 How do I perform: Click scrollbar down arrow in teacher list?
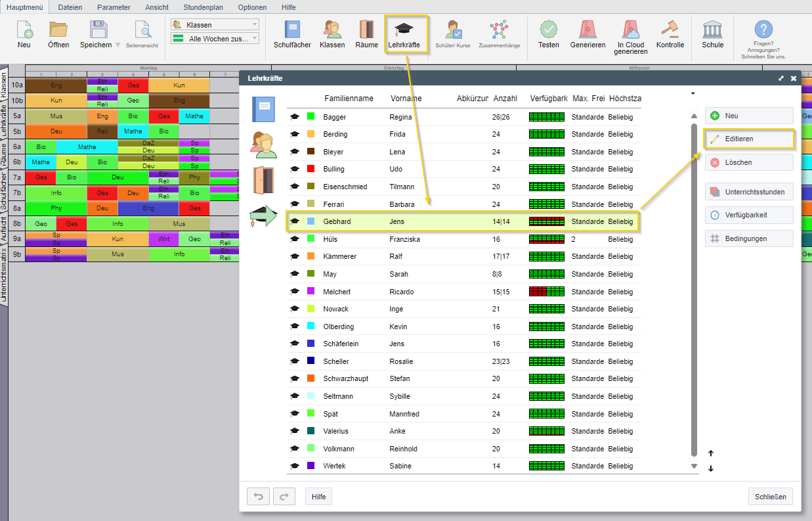694,466
